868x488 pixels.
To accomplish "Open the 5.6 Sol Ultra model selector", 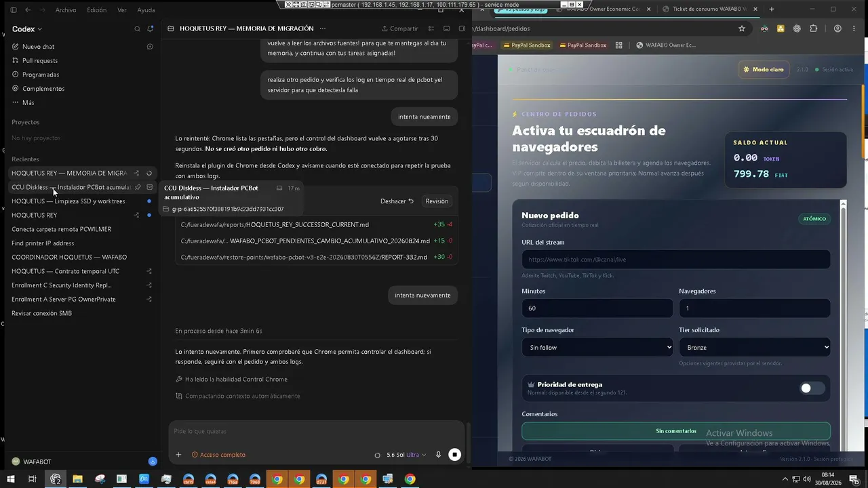I will (406, 455).
